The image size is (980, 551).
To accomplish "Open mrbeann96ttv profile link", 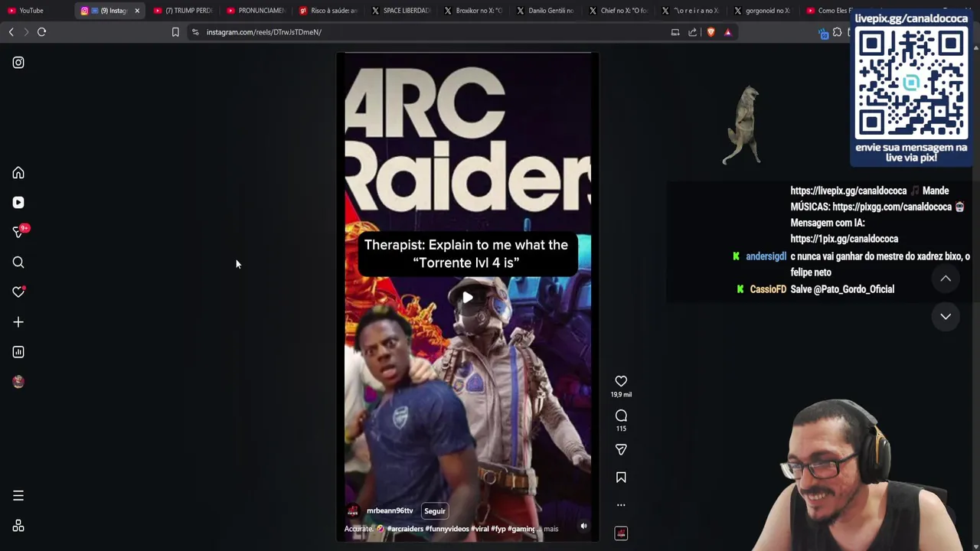I will pyautogui.click(x=390, y=510).
